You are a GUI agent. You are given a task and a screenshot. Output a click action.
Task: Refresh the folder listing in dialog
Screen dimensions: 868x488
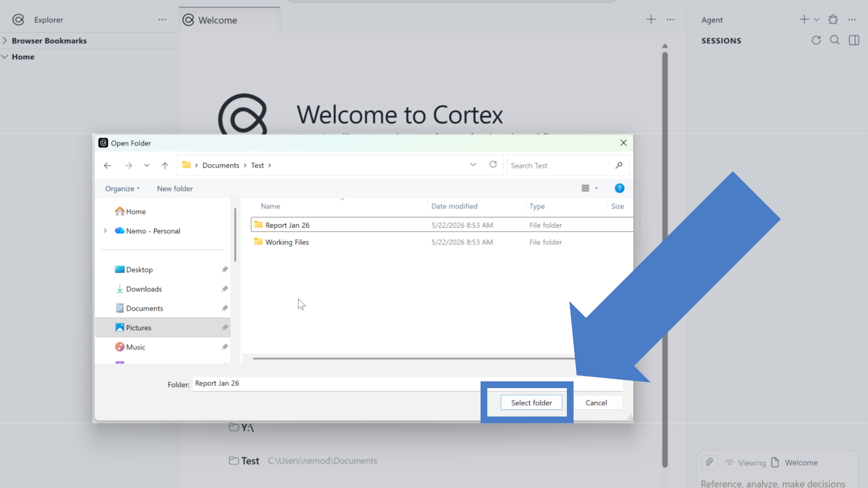point(493,164)
